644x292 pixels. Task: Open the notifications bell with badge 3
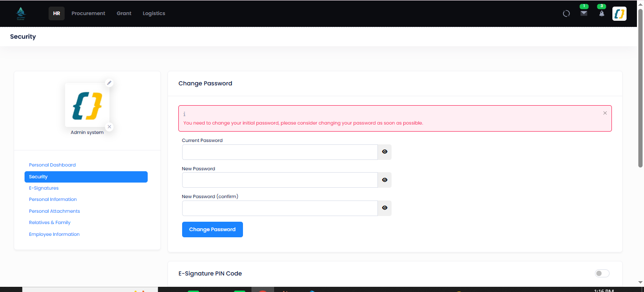[x=602, y=14]
